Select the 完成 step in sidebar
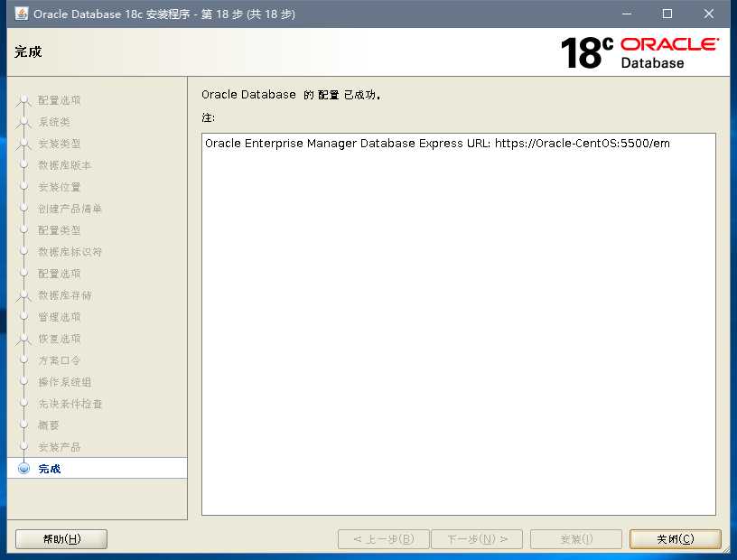The image size is (737, 560). (x=50, y=469)
